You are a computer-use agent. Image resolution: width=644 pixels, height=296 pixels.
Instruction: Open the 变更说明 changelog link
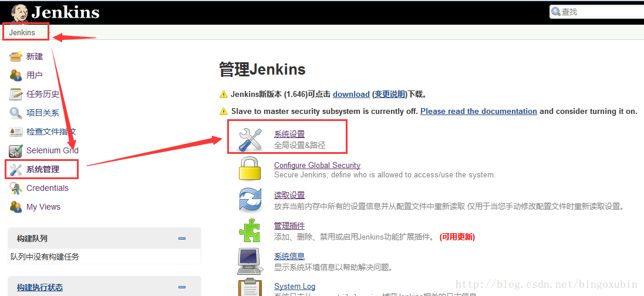click(x=389, y=94)
